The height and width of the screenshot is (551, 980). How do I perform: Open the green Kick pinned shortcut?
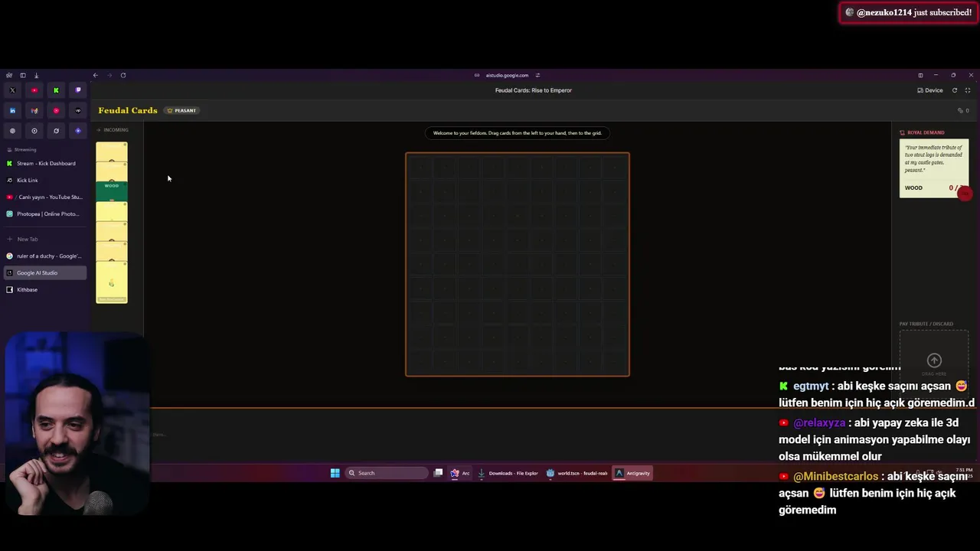point(56,90)
